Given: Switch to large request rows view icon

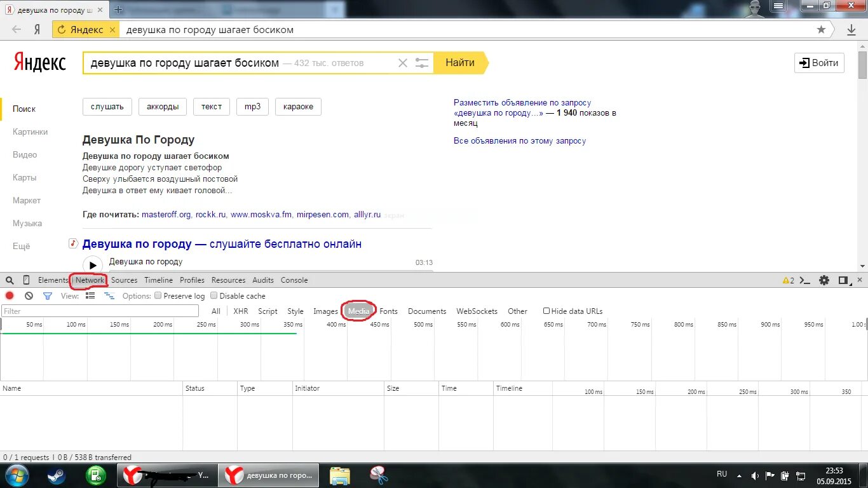Looking at the screenshot, I should click(x=90, y=296).
